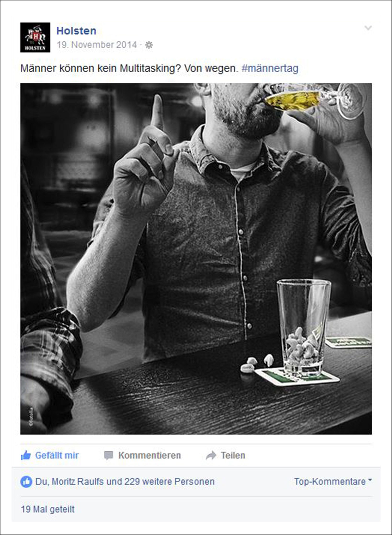The width and height of the screenshot is (392, 535).
Task: Toggle the Gefällt mir label
Action: pos(57,455)
